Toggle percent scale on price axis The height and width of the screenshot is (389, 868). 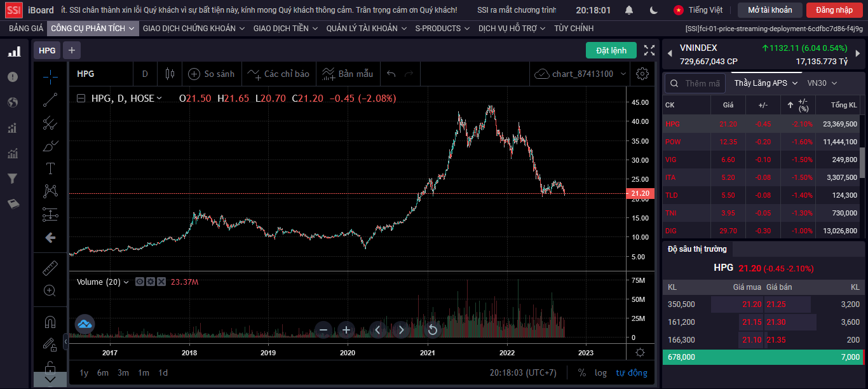(x=581, y=372)
